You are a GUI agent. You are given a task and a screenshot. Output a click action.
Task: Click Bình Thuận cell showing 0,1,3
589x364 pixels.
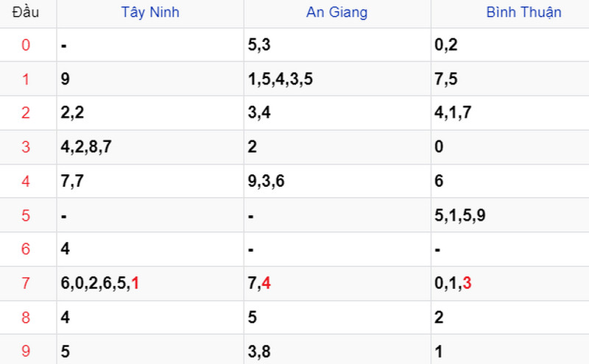510,283
